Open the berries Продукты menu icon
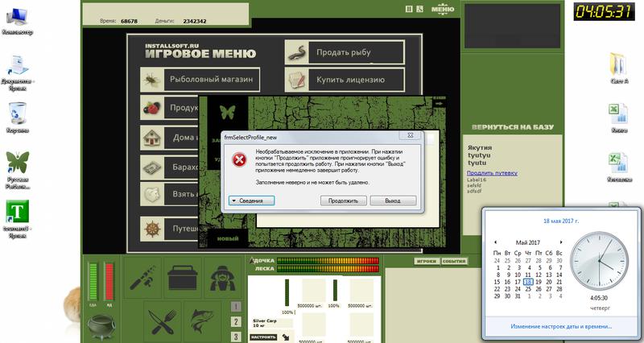644x343 pixels. (152, 108)
